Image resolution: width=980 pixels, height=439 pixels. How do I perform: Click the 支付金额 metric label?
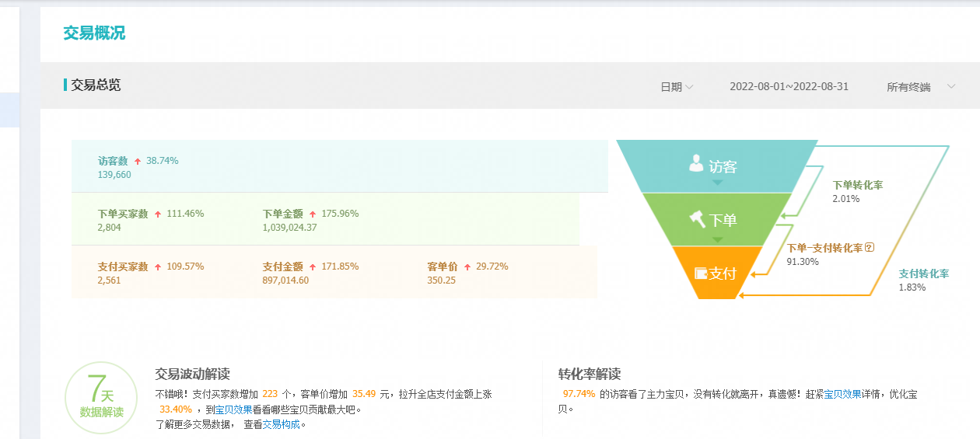click(x=282, y=267)
